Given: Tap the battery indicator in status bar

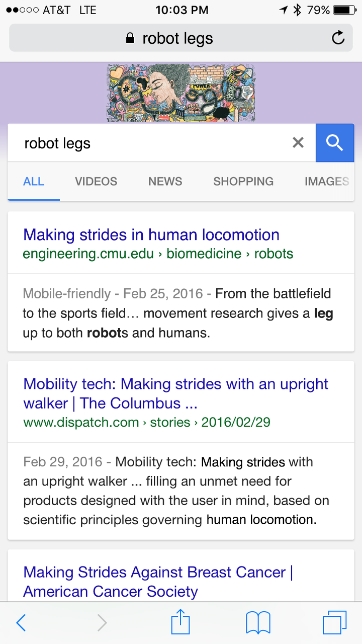Looking at the screenshot, I should click(344, 10).
